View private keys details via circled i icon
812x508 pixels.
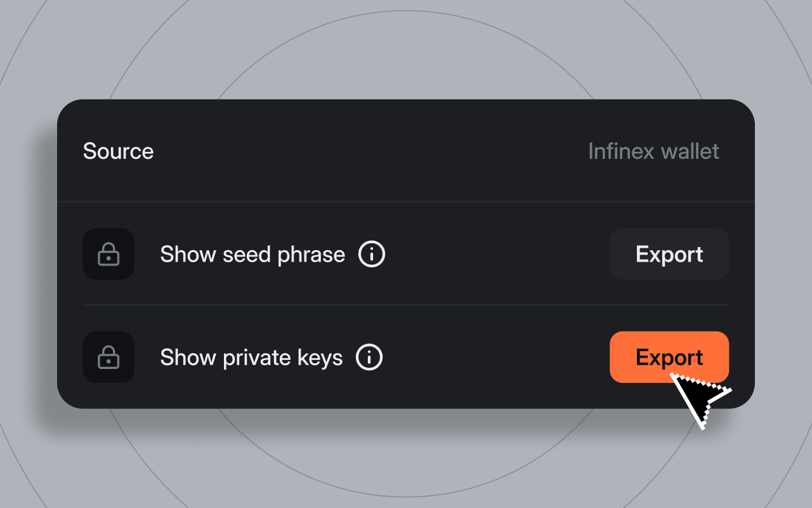coord(369,357)
